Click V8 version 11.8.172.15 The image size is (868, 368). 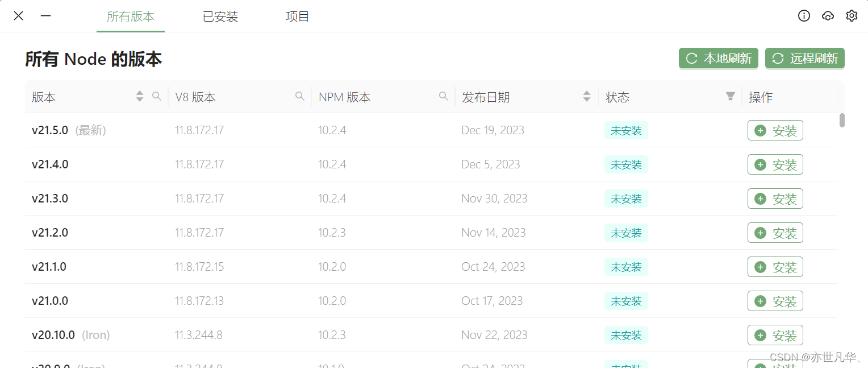pyautogui.click(x=199, y=267)
